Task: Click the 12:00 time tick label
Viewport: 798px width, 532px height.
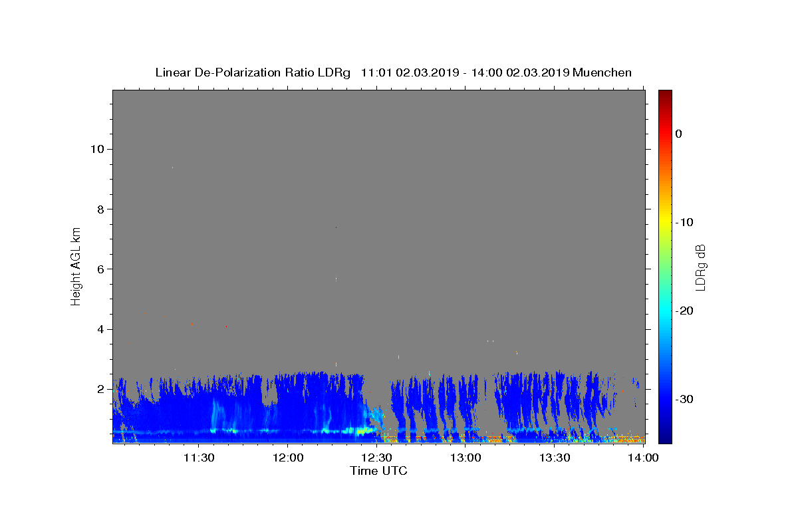Action: [288, 458]
